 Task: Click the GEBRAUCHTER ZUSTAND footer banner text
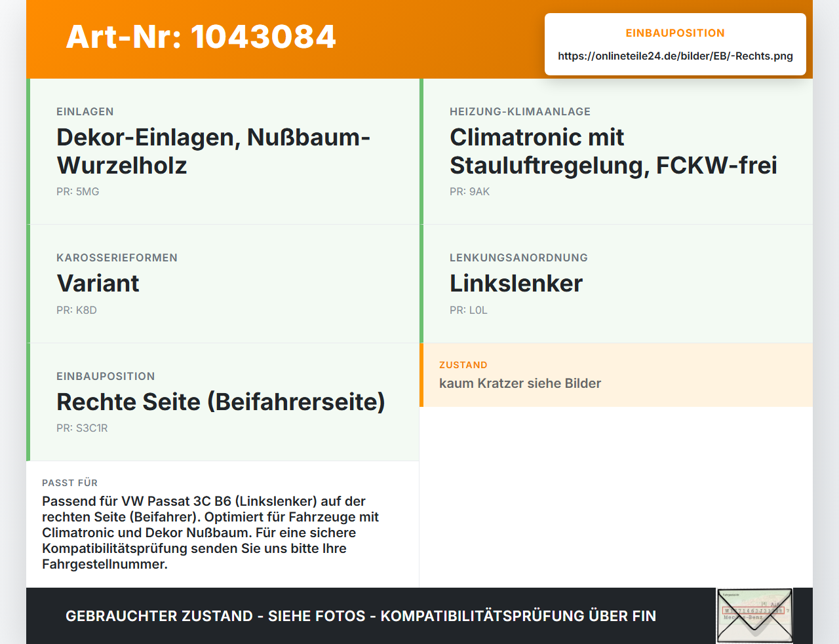pos(361,616)
